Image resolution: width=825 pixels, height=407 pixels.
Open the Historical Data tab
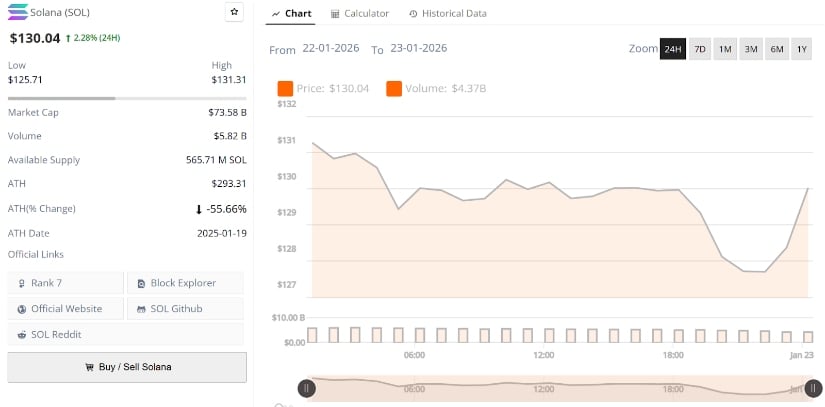coord(447,14)
